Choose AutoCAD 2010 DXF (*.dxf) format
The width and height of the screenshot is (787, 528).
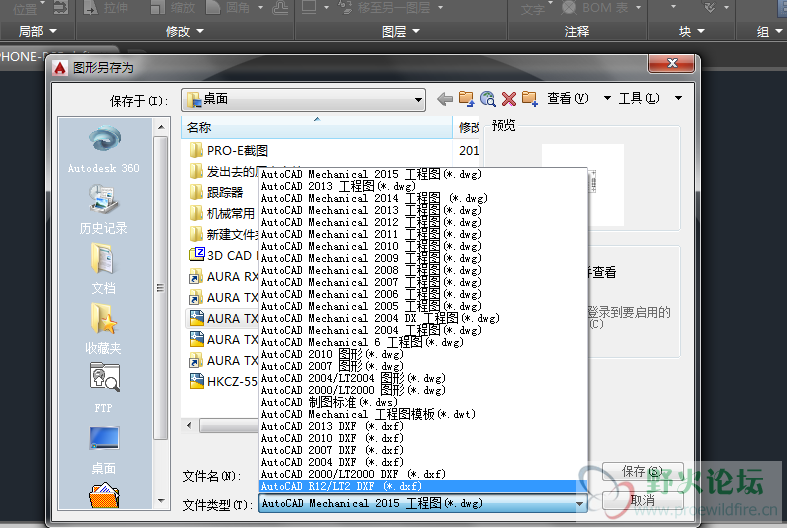pyautogui.click(x=423, y=438)
